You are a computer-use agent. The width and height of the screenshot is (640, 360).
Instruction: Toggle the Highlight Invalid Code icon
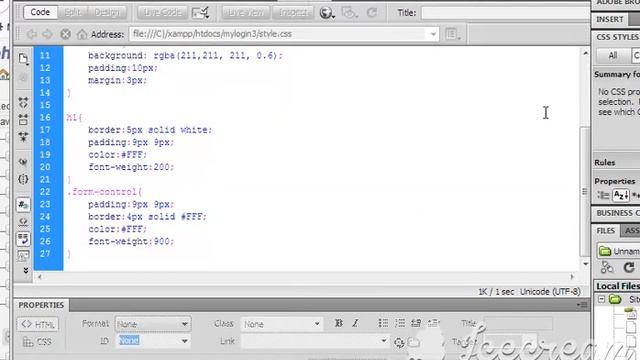coord(23,222)
